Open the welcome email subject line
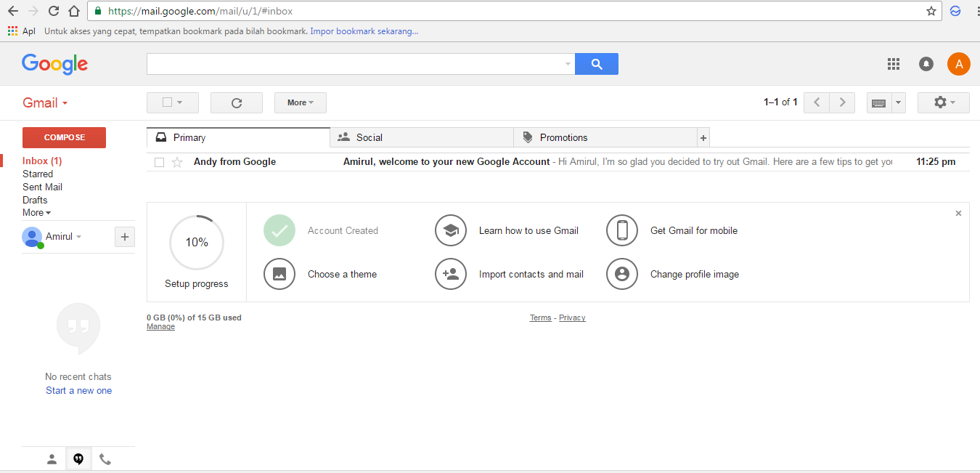 pyautogui.click(x=446, y=162)
